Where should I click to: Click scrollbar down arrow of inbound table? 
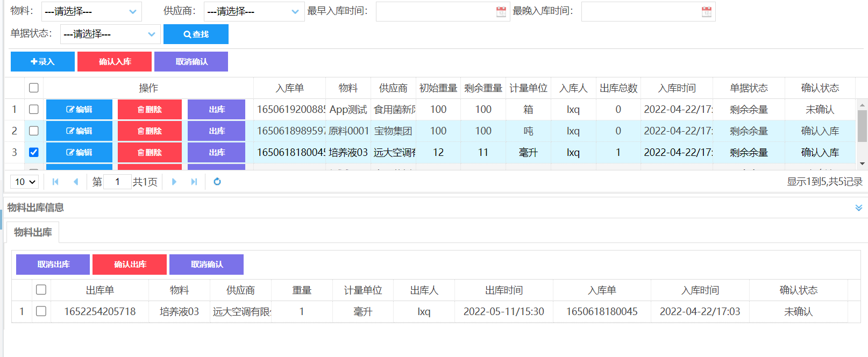click(x=862, y=164)
